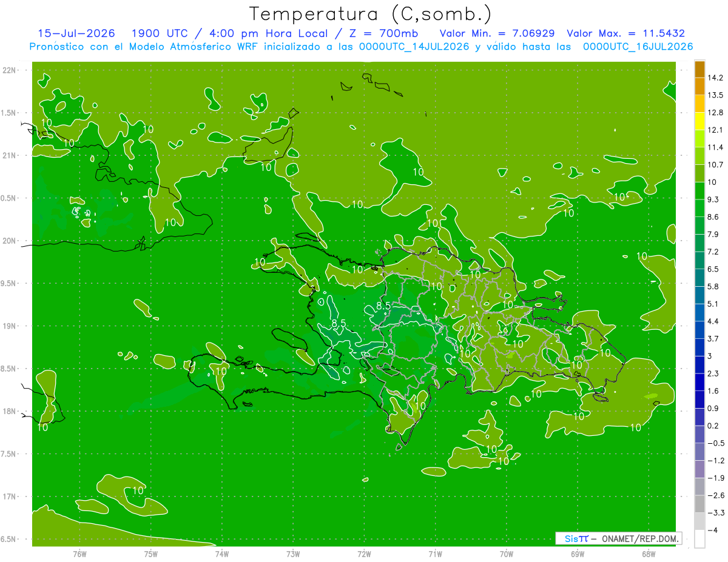
Task: Click the "11.4" legend value
Action: tap(715, 147)
